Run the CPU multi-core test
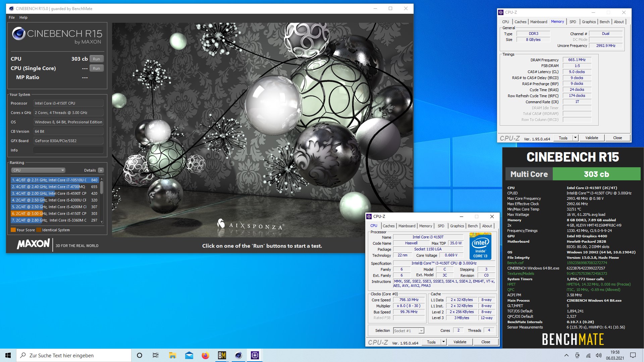 [x=97, y=59]
